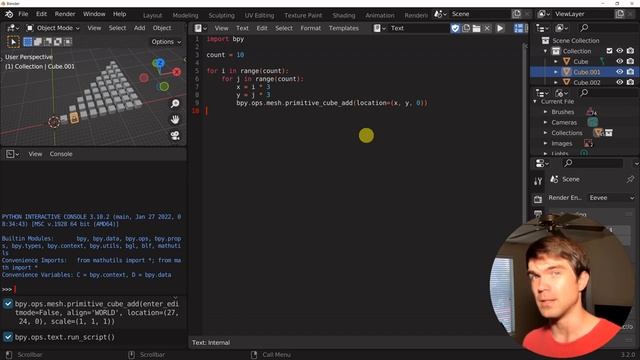Hide Cube.002 with its eye icon
640x360 pixels.
[620, 82]
